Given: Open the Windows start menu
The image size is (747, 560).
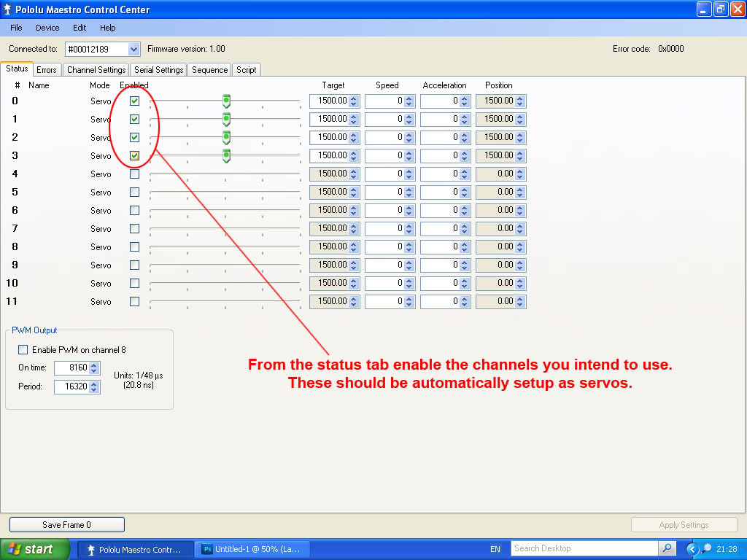Looking at the screenshot, I should [x=35, y=549].
